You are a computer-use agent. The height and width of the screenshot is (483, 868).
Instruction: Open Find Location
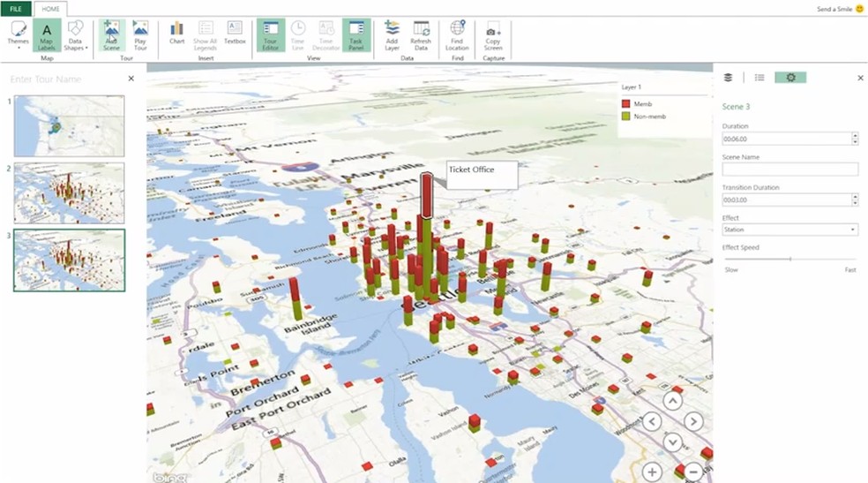(x=457, y=35)
